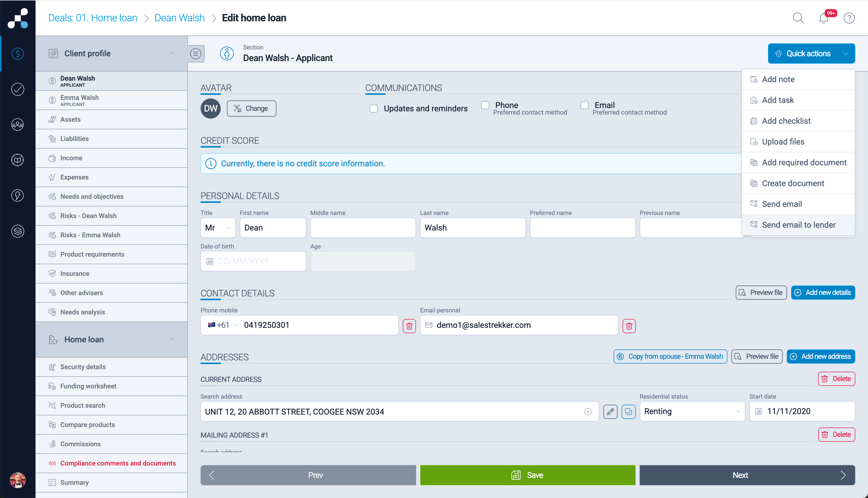The width and height of the screenshot is (868, 498).
Task: Delete Mailing address #1
Action: coord(837,435)
